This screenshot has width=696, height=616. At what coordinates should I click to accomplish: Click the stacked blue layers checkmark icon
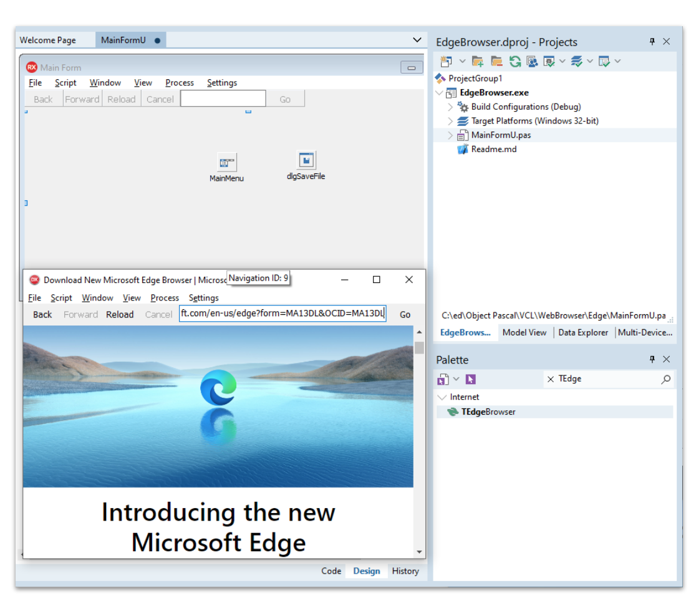pos(577,61)
